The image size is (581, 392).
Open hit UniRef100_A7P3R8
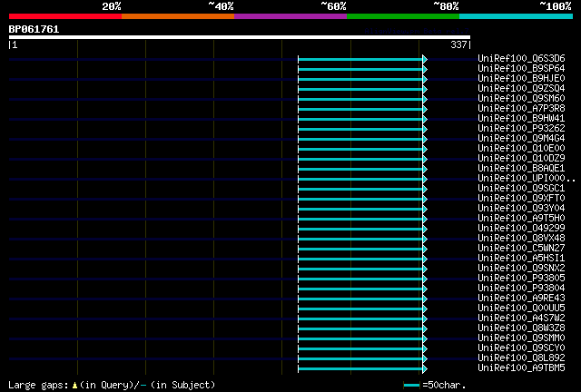(521, 108)
